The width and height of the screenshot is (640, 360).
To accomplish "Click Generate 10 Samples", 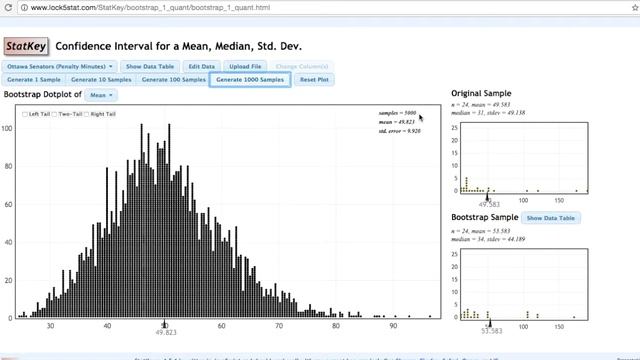I will tap(101, 80).
